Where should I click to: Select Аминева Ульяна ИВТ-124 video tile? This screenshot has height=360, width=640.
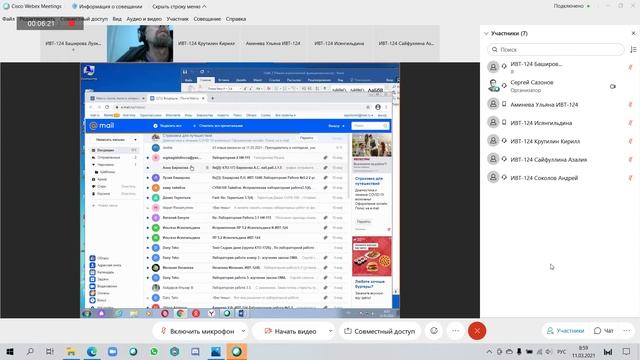tap(273, 43)
